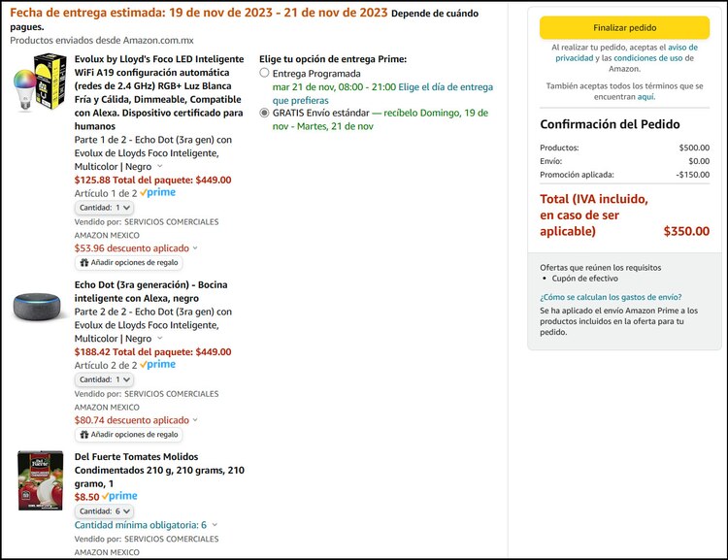Click the Cupón de efectivo offer item
728x560 pixels.
click(x=584, y=279)
